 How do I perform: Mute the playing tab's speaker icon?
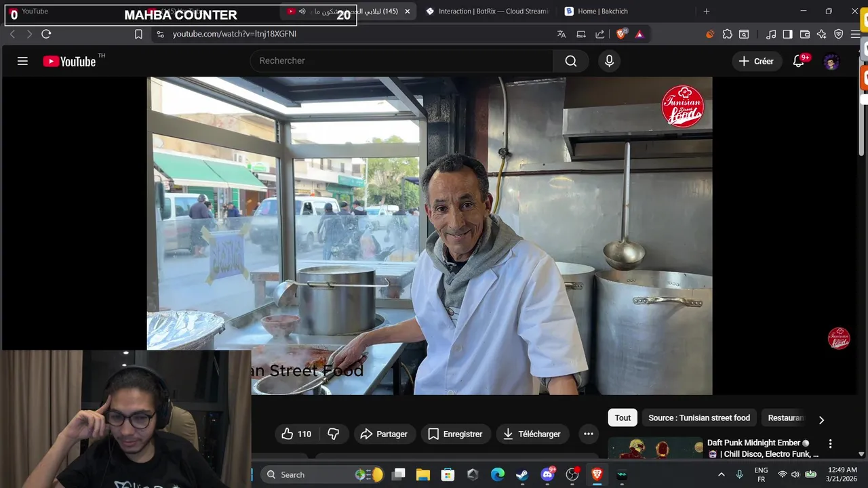pyautogui.click(x=302, y=12)
